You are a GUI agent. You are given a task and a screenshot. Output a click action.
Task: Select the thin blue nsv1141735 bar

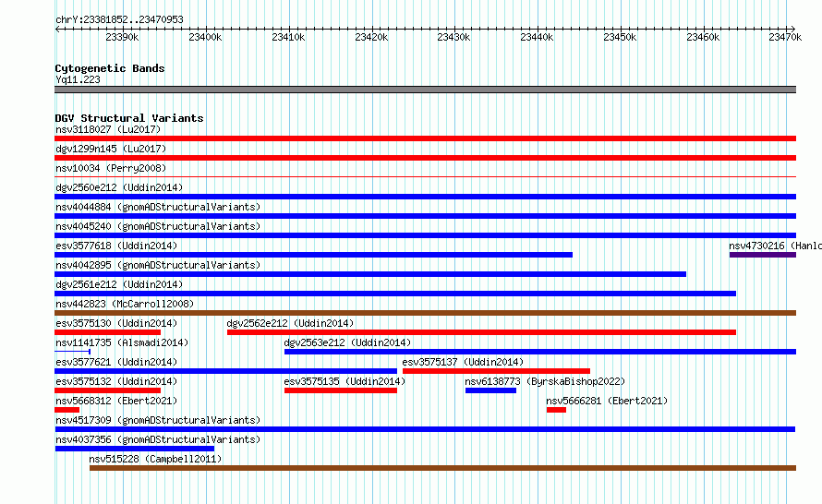pyautogui.click(x=72, y=352)
